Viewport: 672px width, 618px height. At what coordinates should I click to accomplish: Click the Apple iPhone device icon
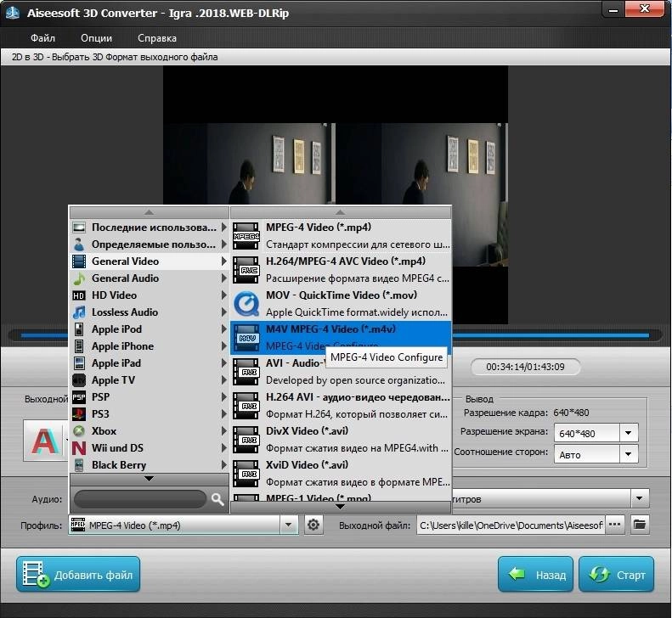(x=79, y=346)
